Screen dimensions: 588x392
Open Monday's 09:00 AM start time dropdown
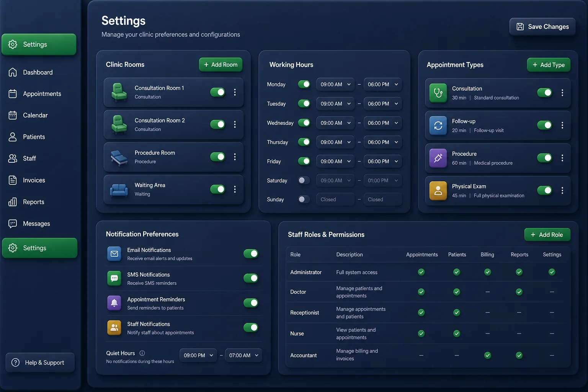pos(335,84)
